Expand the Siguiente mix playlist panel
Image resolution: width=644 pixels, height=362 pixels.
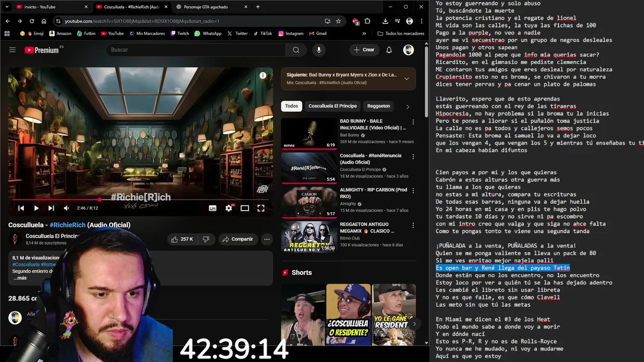coord(407,78)
